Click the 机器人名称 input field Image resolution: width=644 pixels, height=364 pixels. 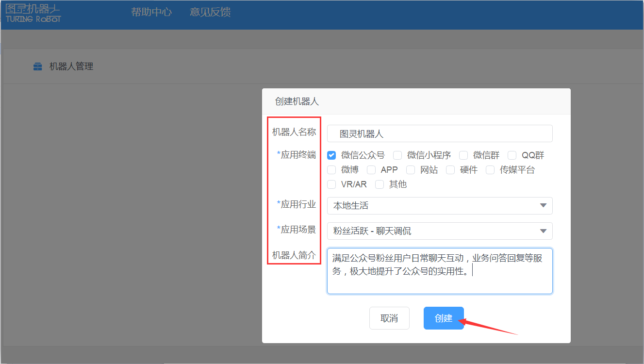pos(439,133)
